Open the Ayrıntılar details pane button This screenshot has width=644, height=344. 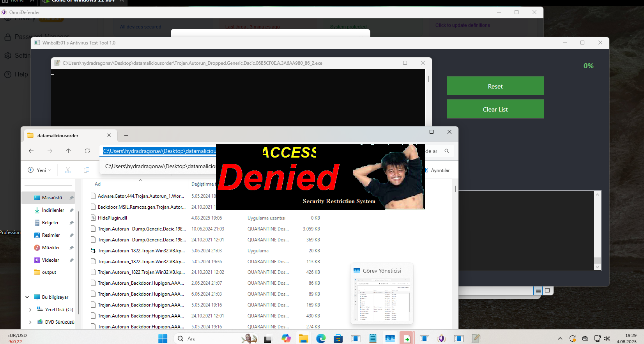[x=437, y=170]
